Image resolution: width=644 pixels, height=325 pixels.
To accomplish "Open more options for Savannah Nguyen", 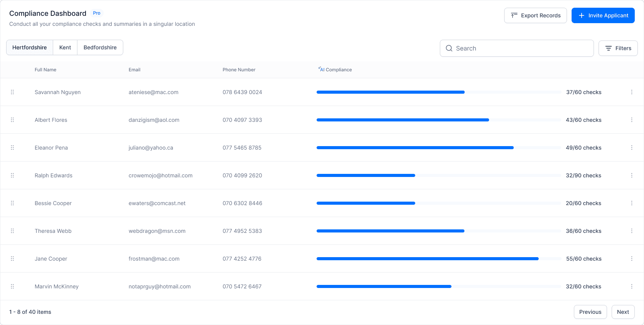I will pos(632,92).
